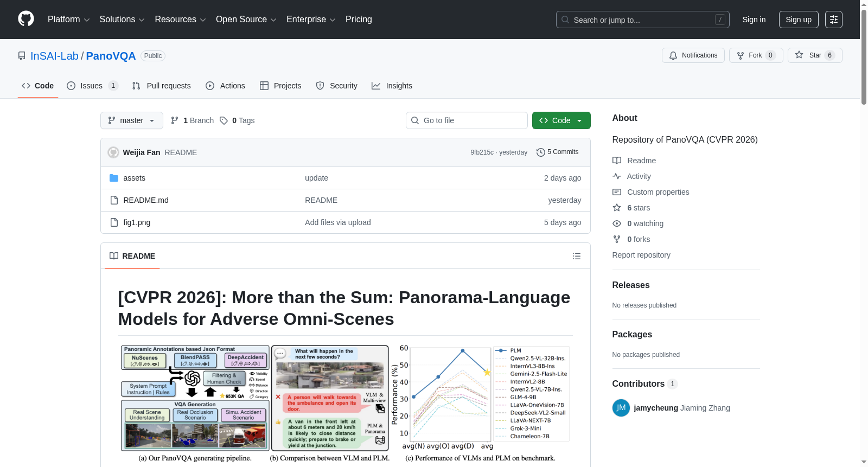Open fig1.png file name
Image resolution: width=868 pixels, height=467 pixels.
[x=137, y=222]
